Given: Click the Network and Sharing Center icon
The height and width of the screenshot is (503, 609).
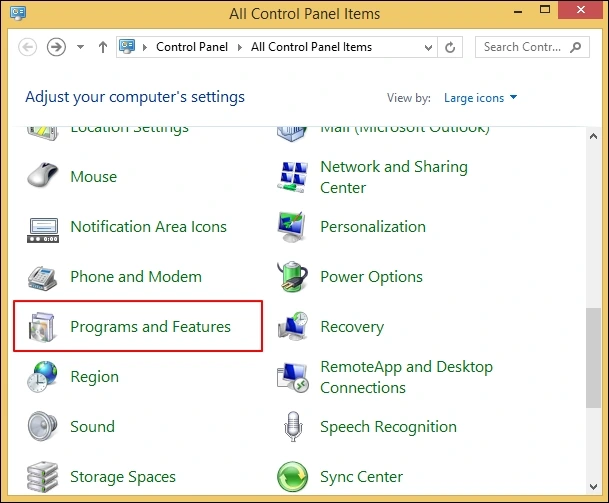Looking at the screenshot, I should 293,177.
